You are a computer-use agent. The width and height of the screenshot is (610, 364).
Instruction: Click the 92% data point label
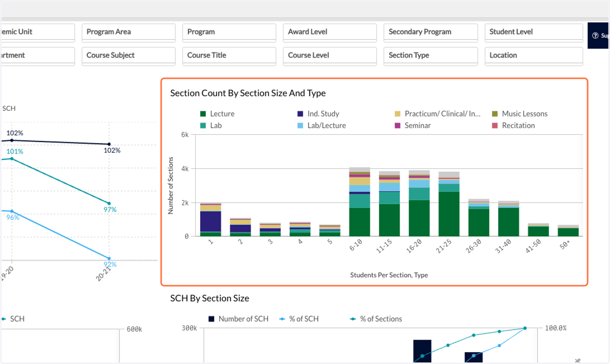pyautogui.click(x=110, y=264)
